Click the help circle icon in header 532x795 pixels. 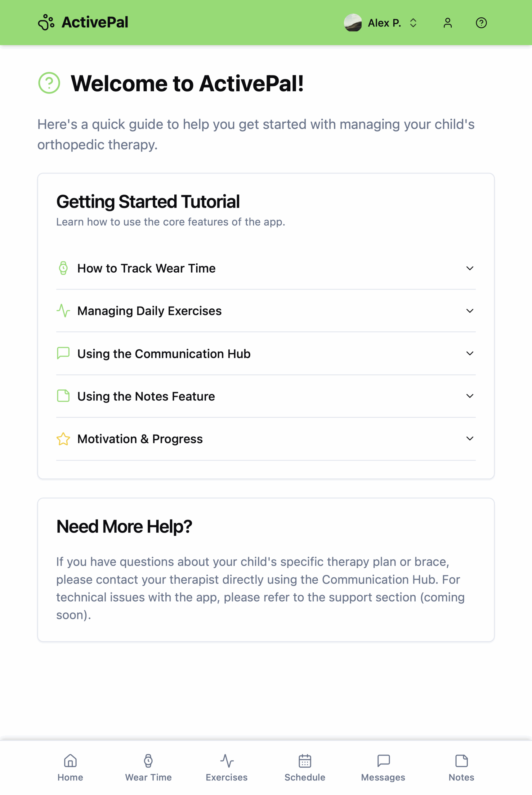(481, 23)
